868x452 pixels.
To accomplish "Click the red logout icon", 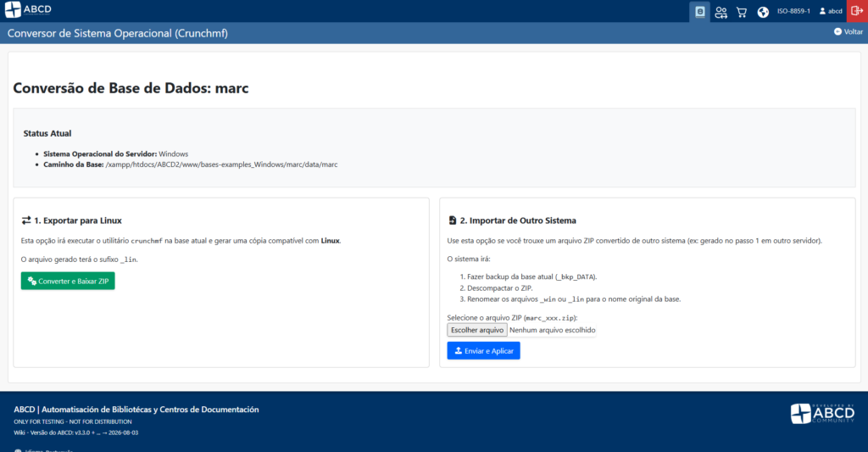I will point(857,11).
